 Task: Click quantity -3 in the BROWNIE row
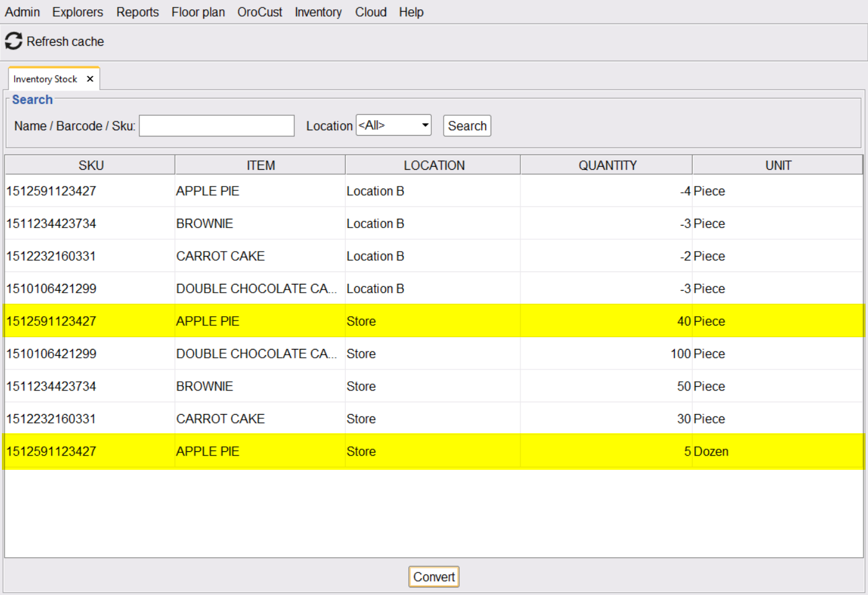tap(606, 224)
